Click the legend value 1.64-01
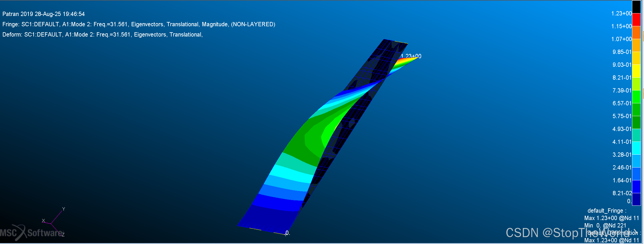644x244 pixels. pyautogui.click(x=622, y=180)
